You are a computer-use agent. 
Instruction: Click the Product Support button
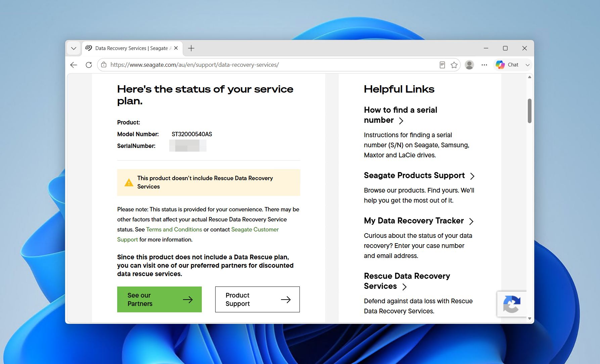pyautogui.click(x=258, y=299)
